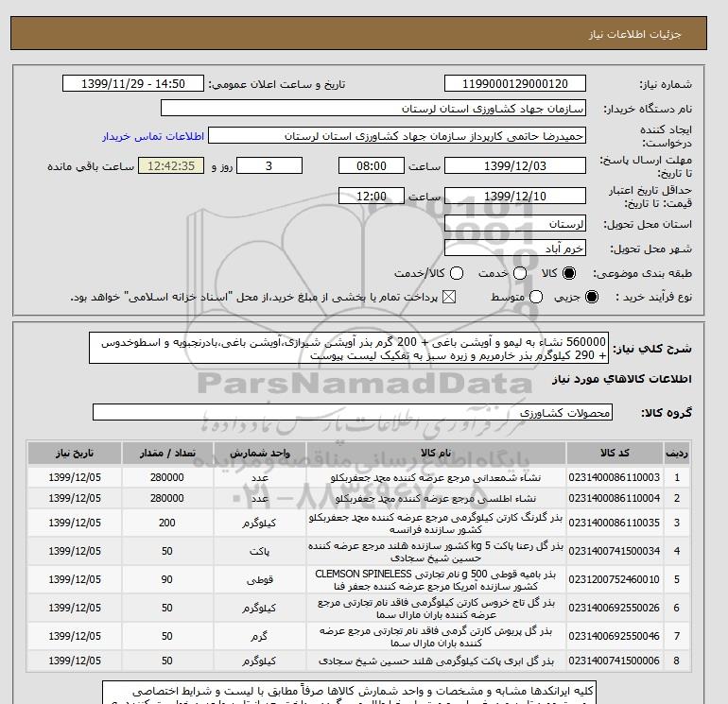Select the خدمت radio button

pyautogui.click(x=520, y=273)
